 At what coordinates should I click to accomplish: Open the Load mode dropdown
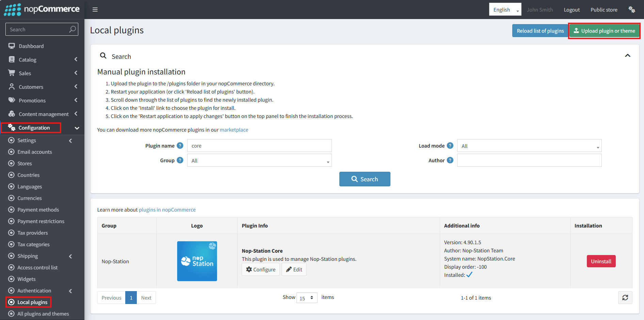click(x=529, y=146)
